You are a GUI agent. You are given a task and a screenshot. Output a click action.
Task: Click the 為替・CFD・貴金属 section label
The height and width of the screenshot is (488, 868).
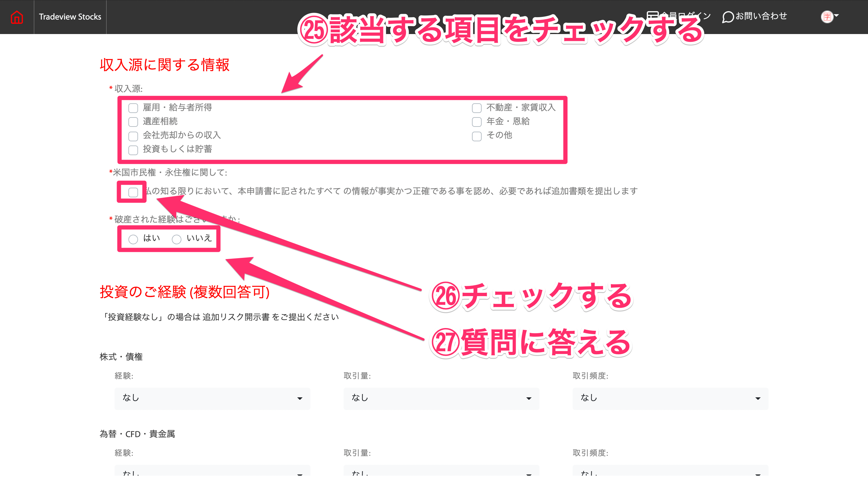coord(137,434)
